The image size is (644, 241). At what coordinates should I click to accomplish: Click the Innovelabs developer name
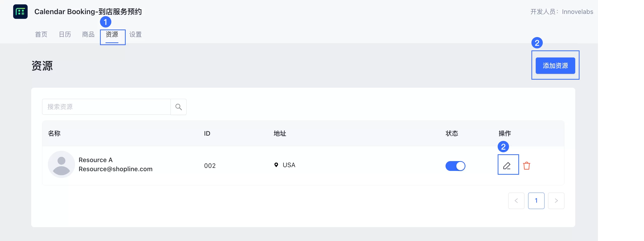(x=578, y=12)
